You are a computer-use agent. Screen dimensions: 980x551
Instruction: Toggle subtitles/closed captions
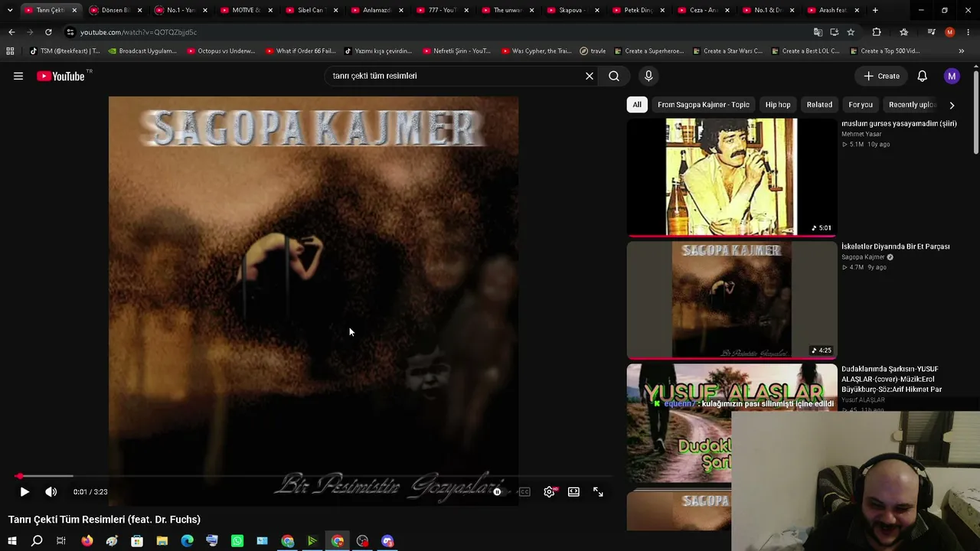tap(524, 492)
